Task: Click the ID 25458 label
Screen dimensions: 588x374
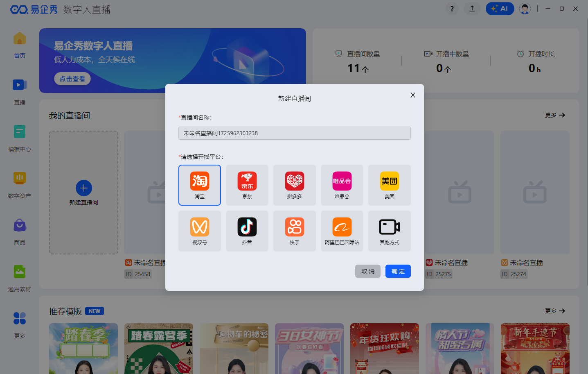Action: tap(138, 274)
